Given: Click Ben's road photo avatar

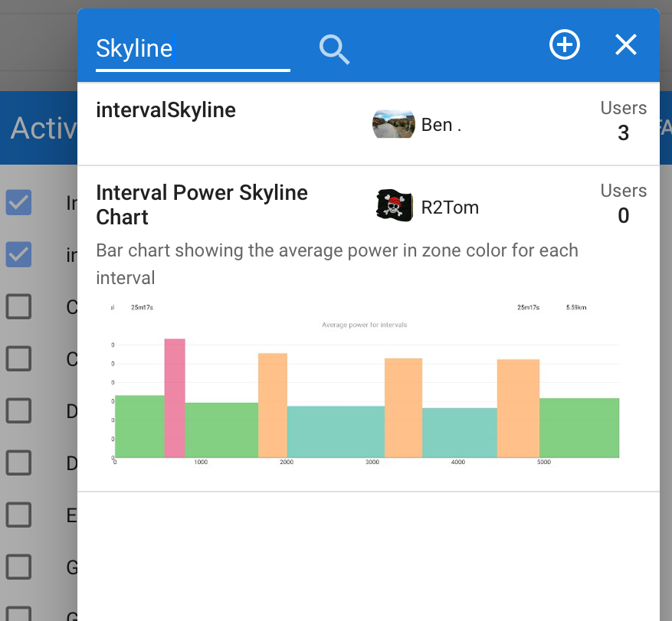Looking at the screenshot, I should coord(393,124).
